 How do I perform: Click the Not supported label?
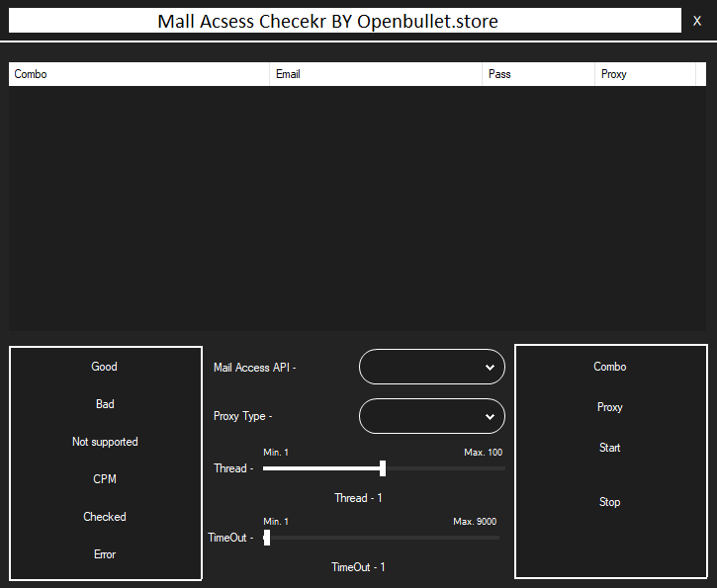pyautogui.click(x=105, y=442)
